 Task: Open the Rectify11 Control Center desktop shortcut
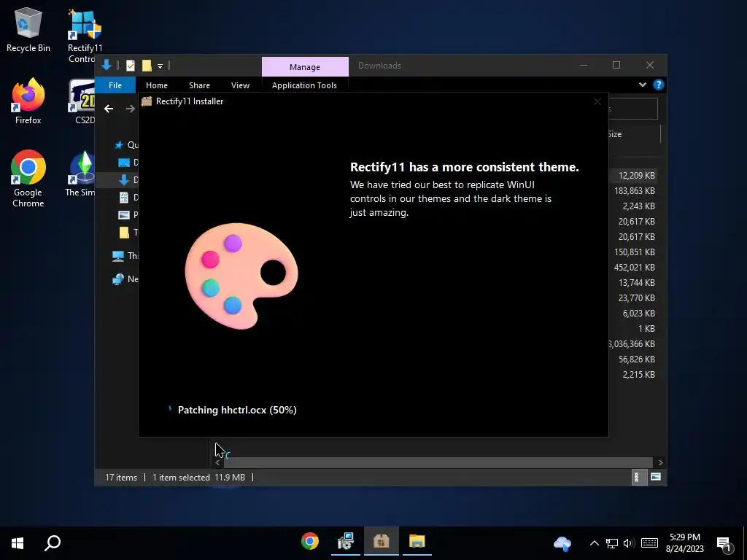pos(85,36)
